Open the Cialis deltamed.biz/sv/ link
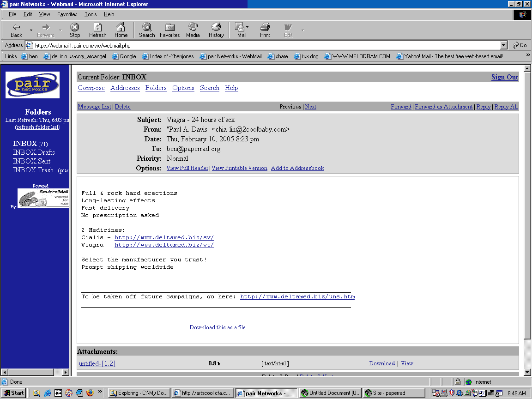The height and width of the screenshot is (399, 532). tap(164, 237)
